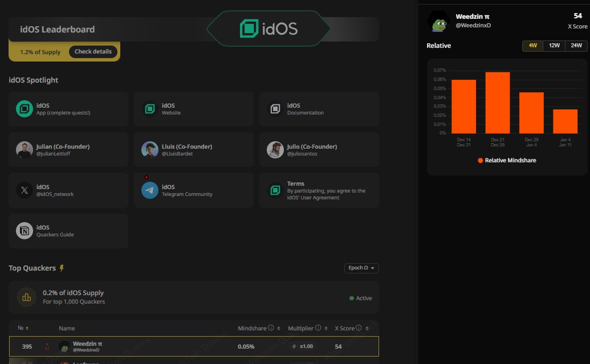Click the 0.05% mindshare value
This screenshot has height=364, width=590.
point(246,346)
